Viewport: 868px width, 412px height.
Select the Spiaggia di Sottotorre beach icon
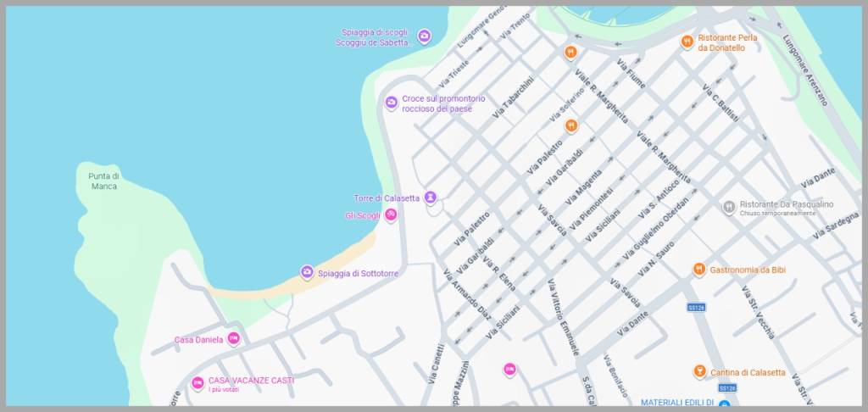(x=307, y=272)
